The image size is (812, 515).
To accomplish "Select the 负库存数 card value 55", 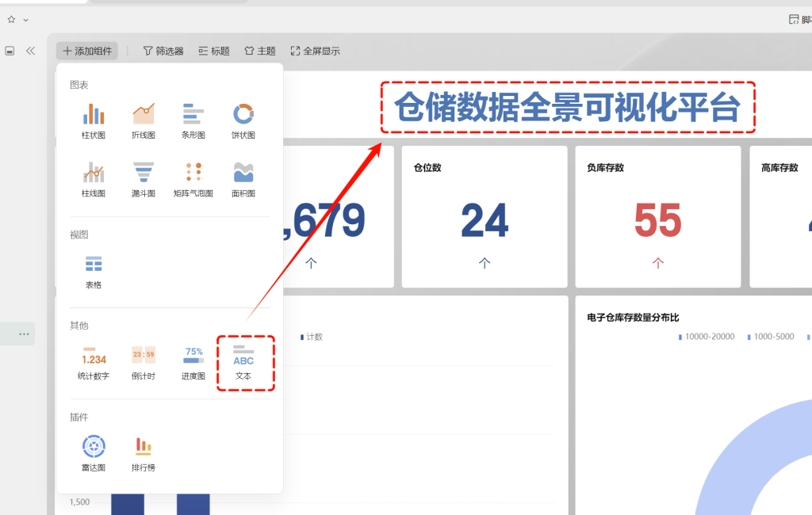I will pyautogui.click(x=657, y=220).
